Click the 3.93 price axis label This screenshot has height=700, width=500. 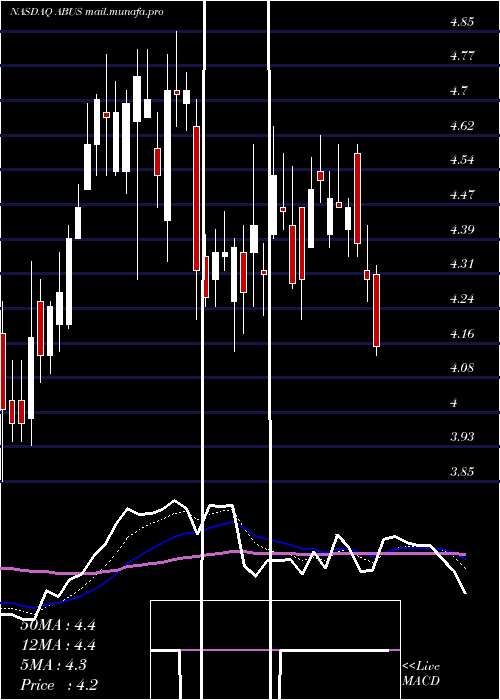(462, 437)
